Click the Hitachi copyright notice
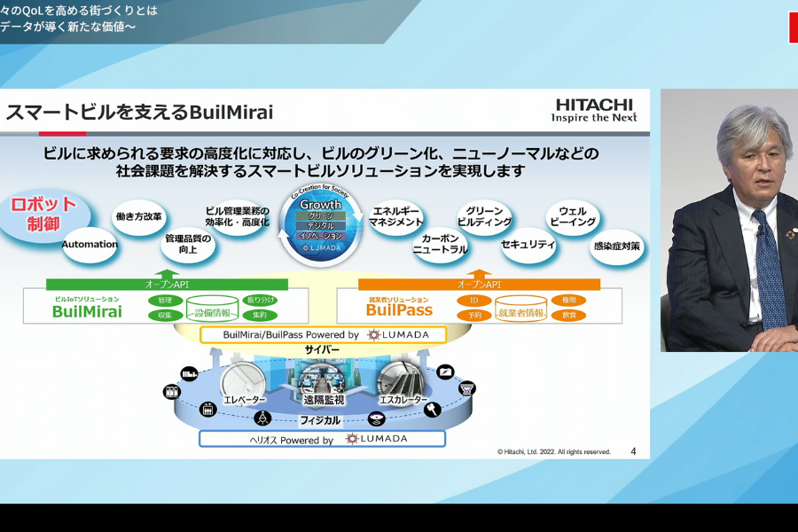The image size is (798, 532). [x=553, y=451]
